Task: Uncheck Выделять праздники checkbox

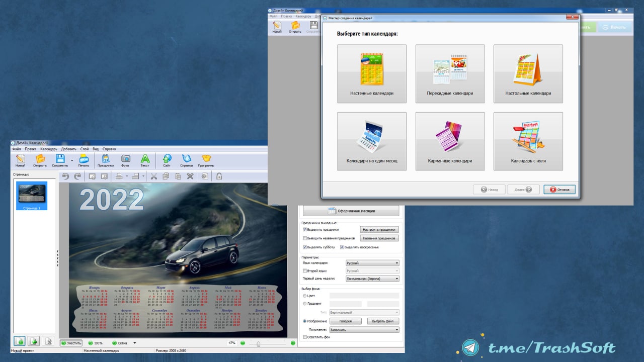Action: click(305, 229)
